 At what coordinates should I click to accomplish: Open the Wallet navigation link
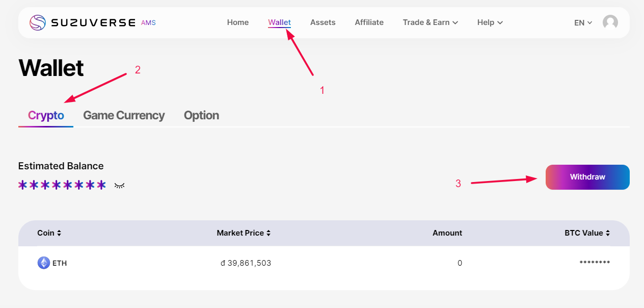tap(279, 22)
